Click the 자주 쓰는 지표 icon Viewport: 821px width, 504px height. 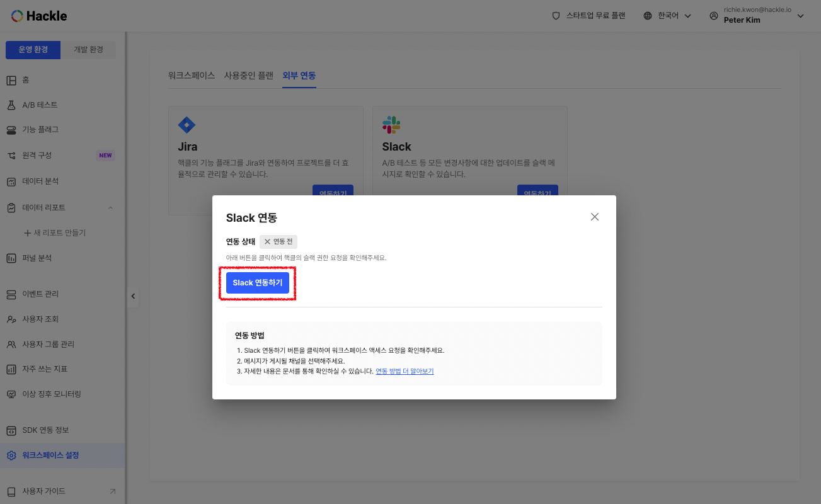pyautogui.click(x=11, y=369)
